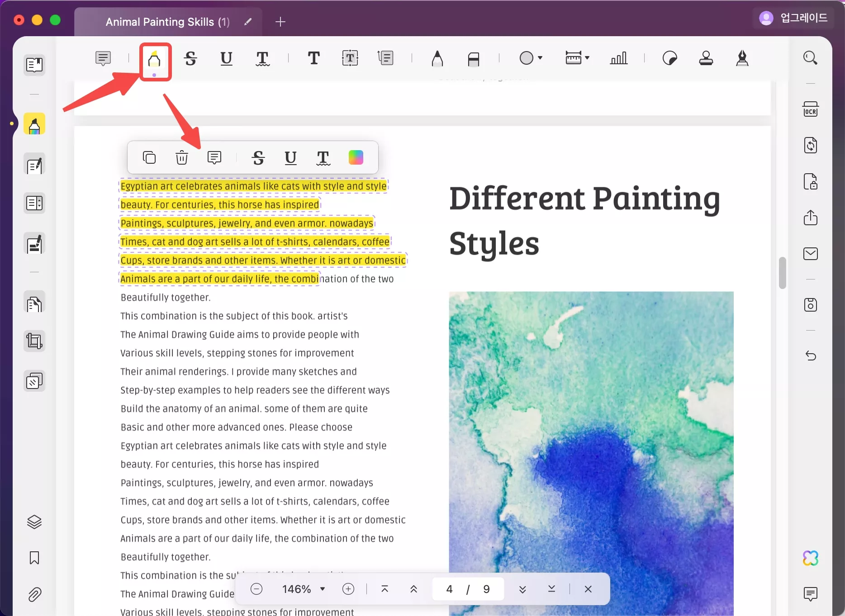Select the Animal Painting Skills (1) tab
The image size is (845, 616).
click(x=167, y=22)
